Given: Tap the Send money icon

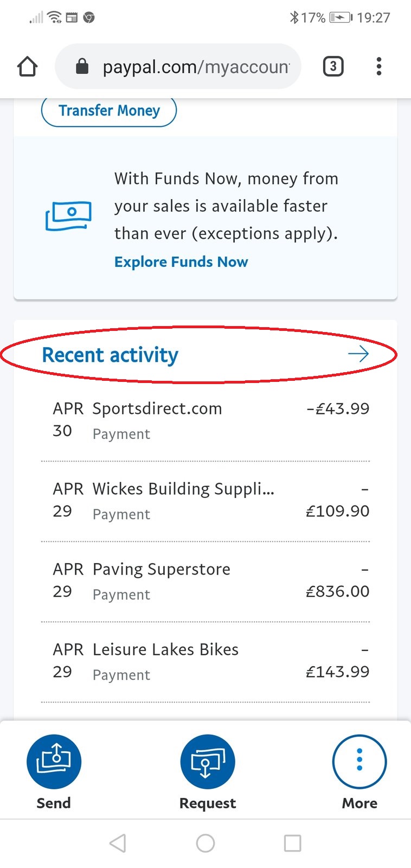Looking at the screenshot, I should coord(54,761).
